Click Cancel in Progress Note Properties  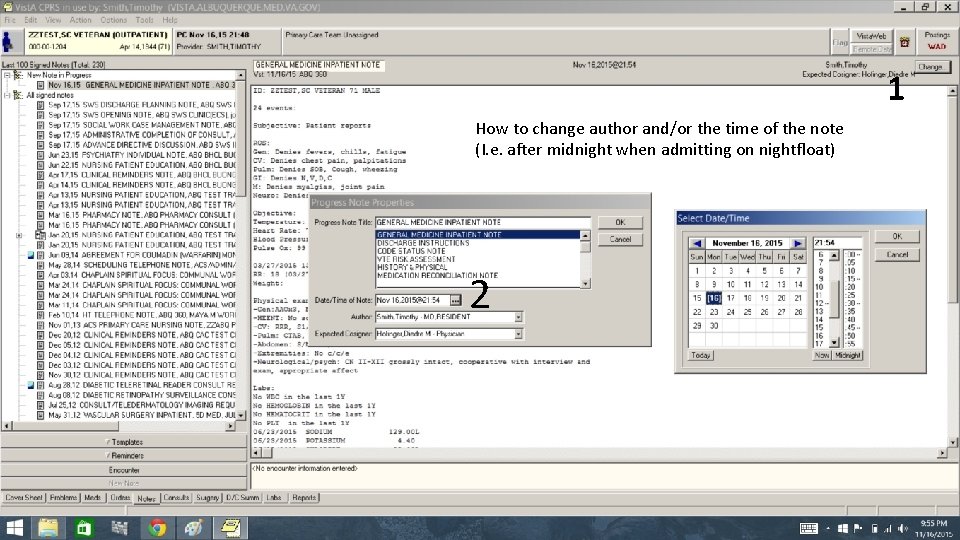(x=620, y=239)
